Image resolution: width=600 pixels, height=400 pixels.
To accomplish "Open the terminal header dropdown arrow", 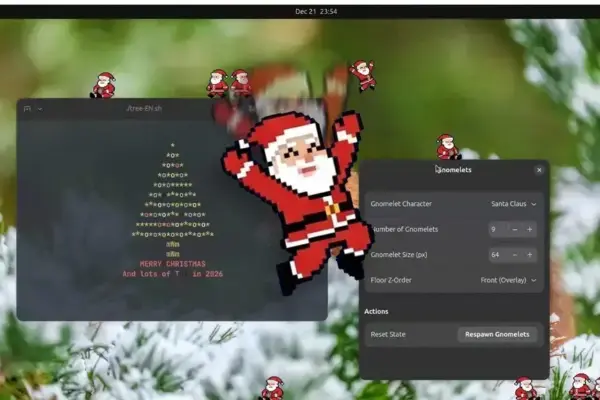I will point(40,109).
